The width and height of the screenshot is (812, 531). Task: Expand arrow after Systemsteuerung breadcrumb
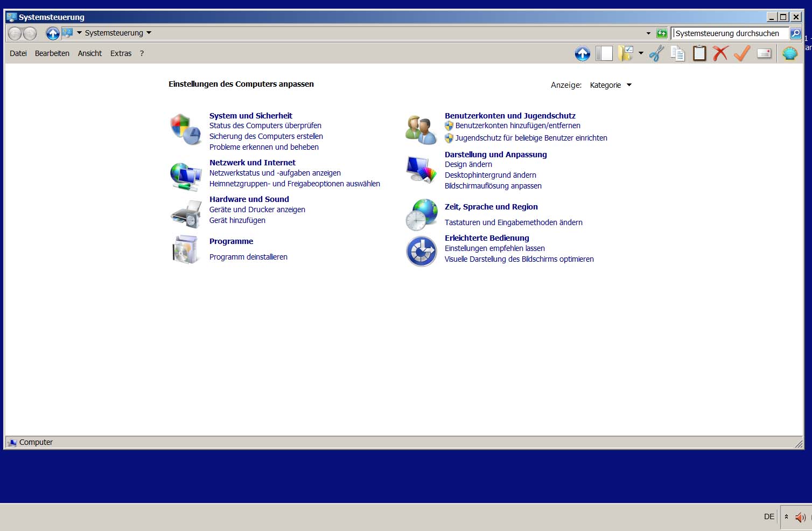pyautogui.click(x=149, y=33)
